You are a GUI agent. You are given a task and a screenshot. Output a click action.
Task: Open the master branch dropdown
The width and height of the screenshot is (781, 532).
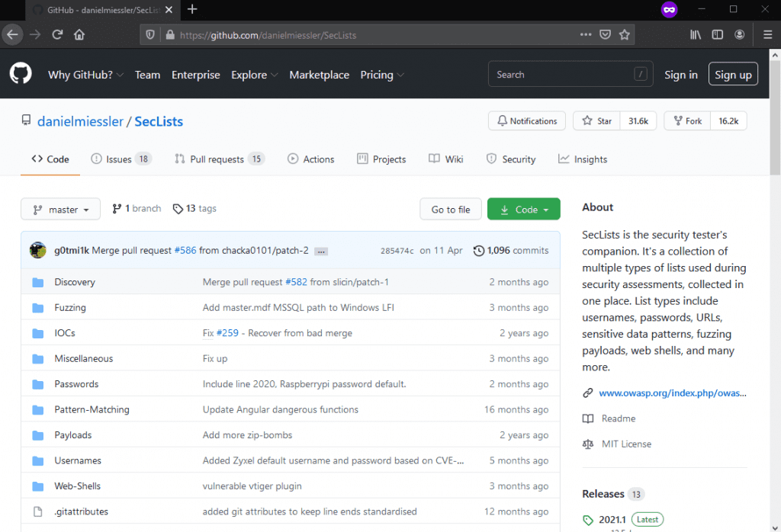(60, 209)
